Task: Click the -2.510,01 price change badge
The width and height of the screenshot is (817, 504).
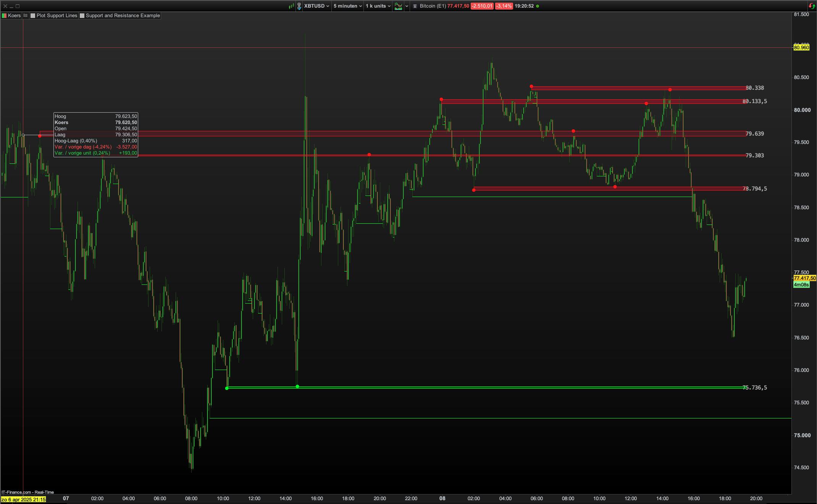Action: (482, 6)
